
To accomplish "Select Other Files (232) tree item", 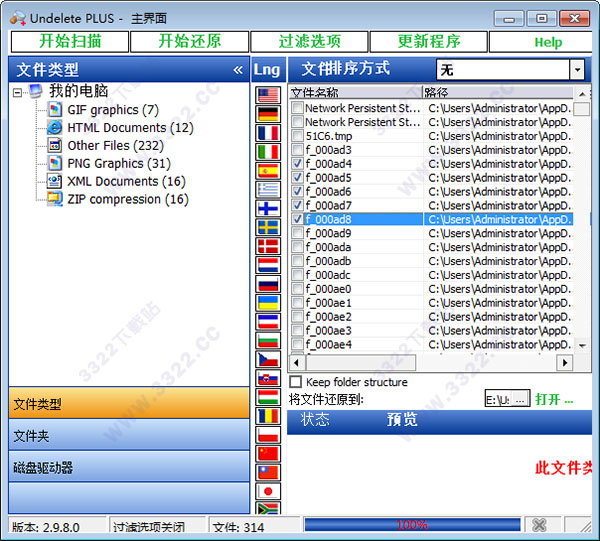I will (116, 146).
